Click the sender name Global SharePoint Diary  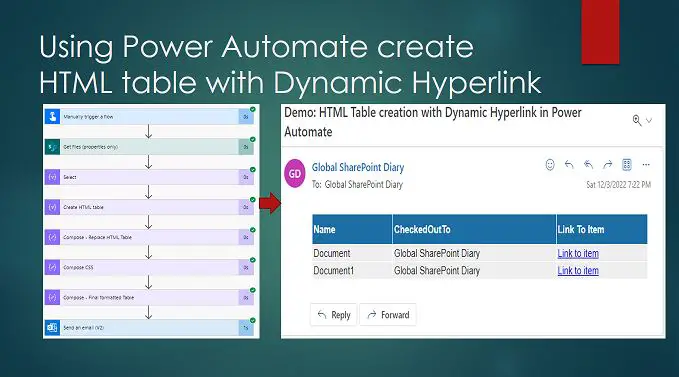pyautogui.click(x=358, y=167)
